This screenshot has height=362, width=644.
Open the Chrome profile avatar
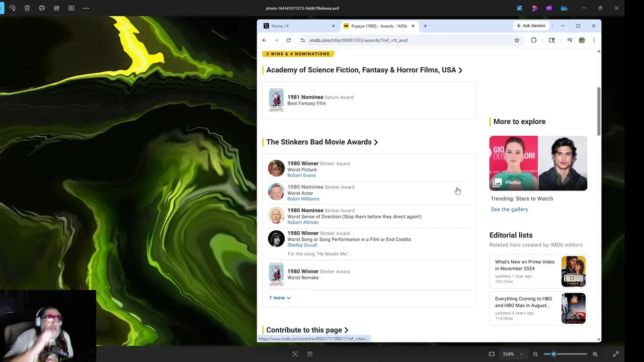582,40
